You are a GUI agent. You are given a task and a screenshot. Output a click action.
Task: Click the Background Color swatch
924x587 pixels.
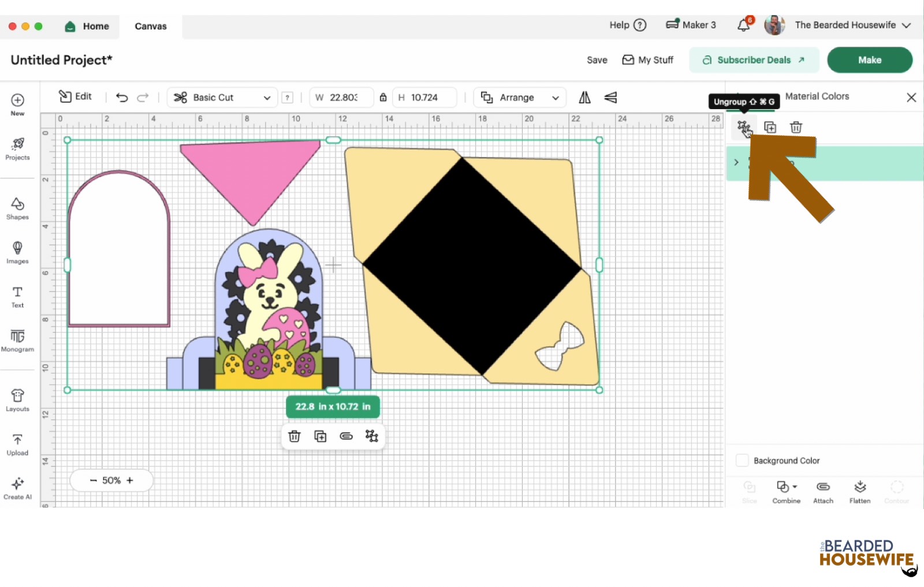click(x=742, y=460)
